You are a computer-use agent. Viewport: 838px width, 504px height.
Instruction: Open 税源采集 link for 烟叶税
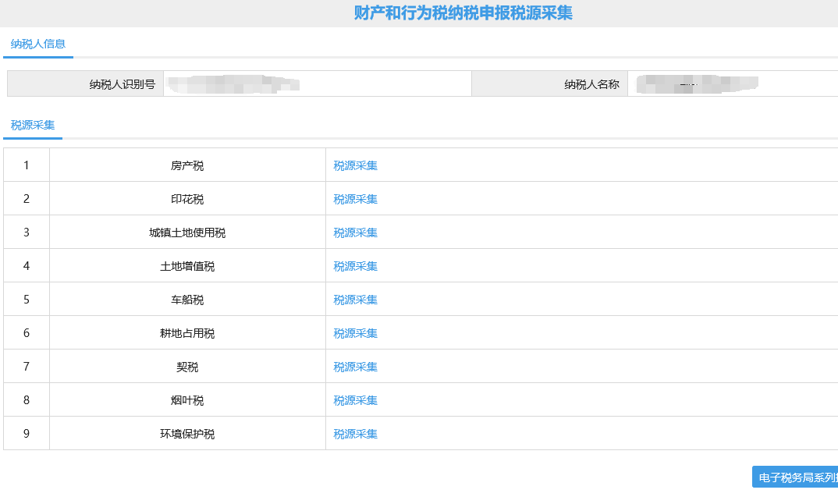(x=355, y=400)
